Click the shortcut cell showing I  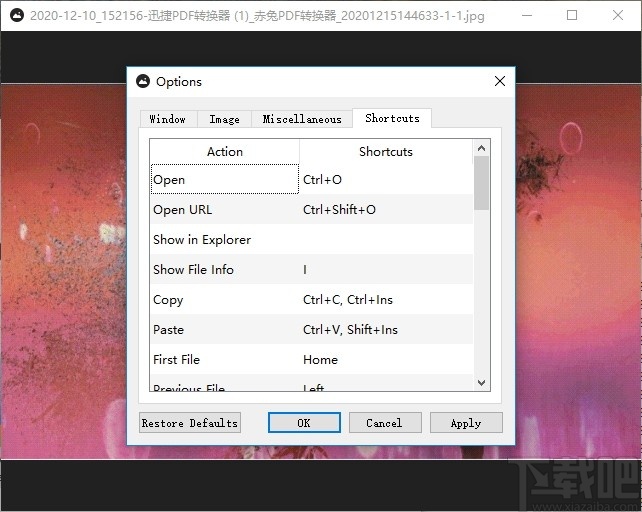[386, 269]
